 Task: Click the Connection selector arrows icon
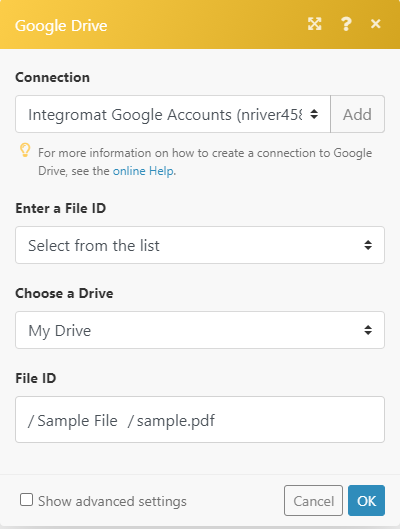point(314,114)
